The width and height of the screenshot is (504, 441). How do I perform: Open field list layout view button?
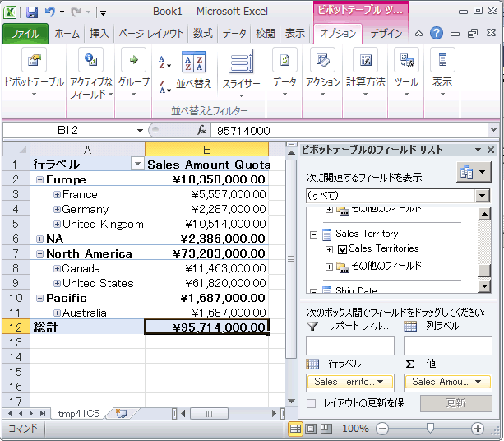(474, 172)
